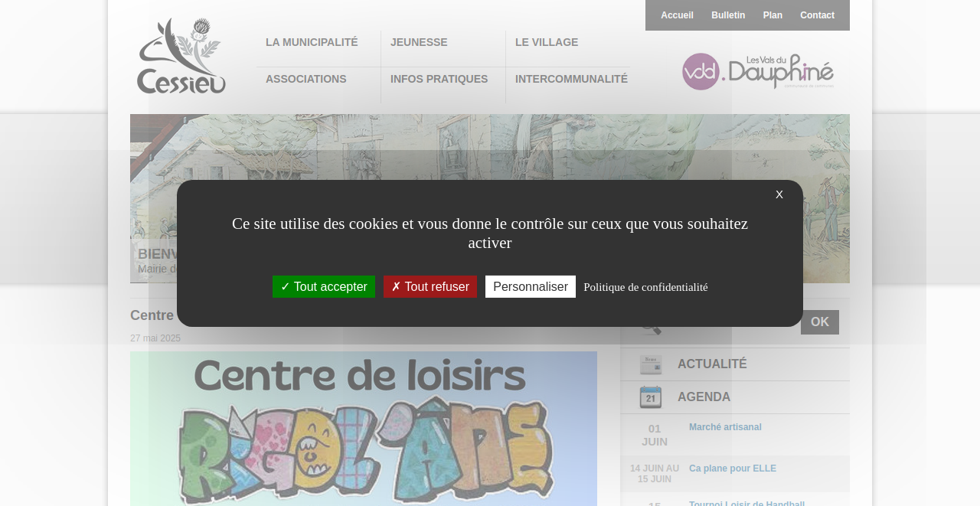Image resolution: width=980 pixels, height=506 pixels.
Task: Accept all cookies with Tout accepter
Action: (323, 286)
